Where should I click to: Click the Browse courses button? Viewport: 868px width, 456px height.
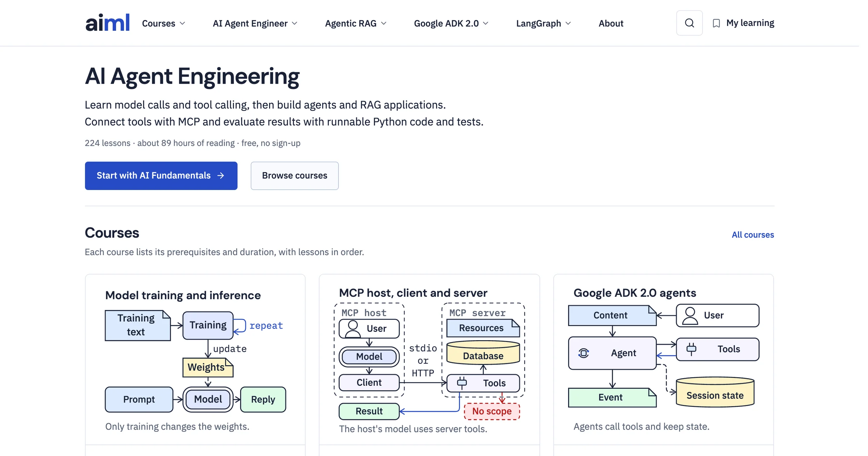294,176
